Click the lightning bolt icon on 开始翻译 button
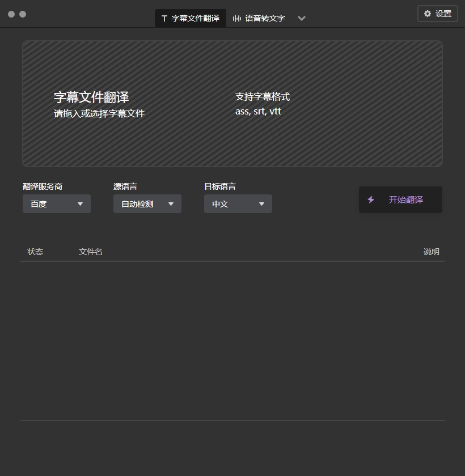This screenshot has height=476, width=465. (371, 199)
